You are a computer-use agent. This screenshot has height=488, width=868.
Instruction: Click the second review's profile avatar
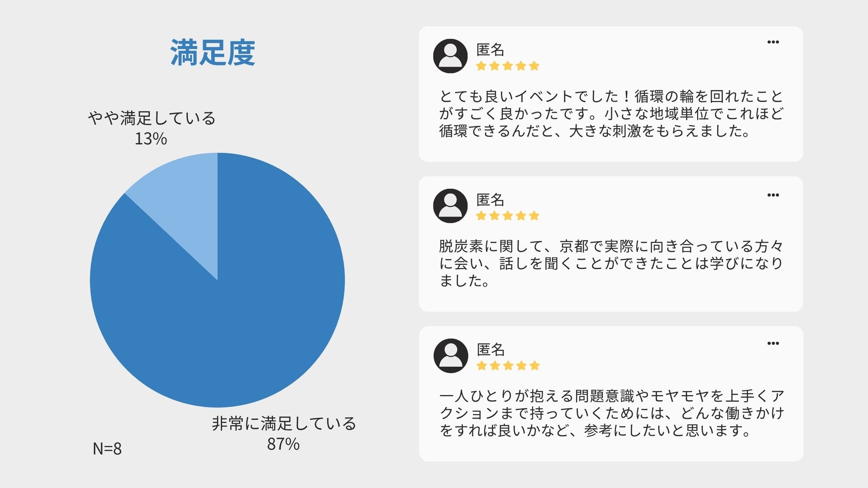450,206
